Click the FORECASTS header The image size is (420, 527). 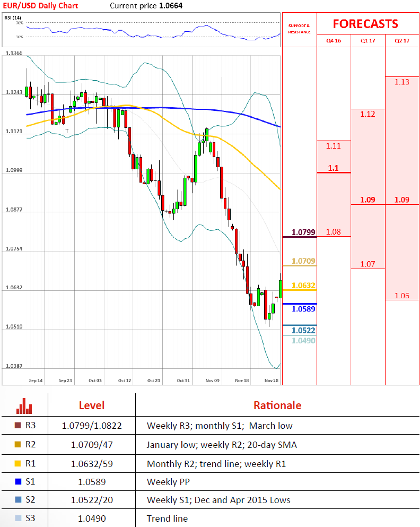(365, 24)
